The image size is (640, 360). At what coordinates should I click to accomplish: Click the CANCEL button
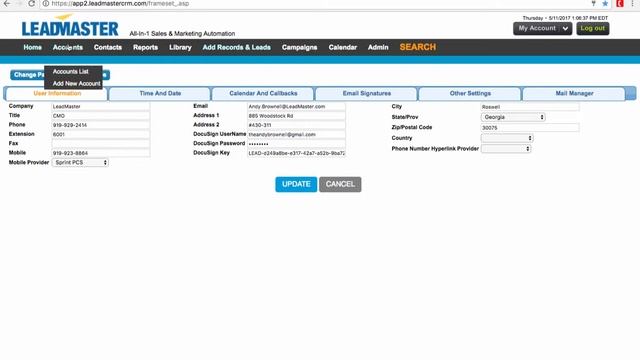click(x=340, y=184)
